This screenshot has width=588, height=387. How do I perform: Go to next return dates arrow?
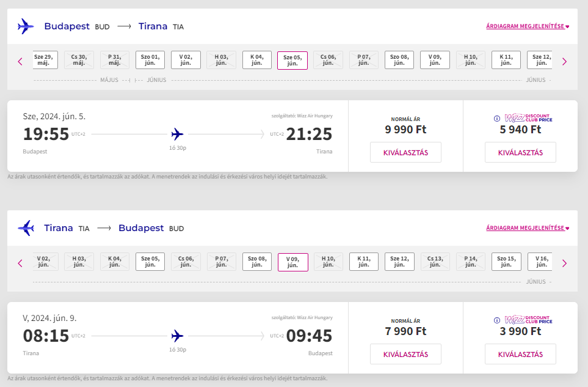point(564,263)
